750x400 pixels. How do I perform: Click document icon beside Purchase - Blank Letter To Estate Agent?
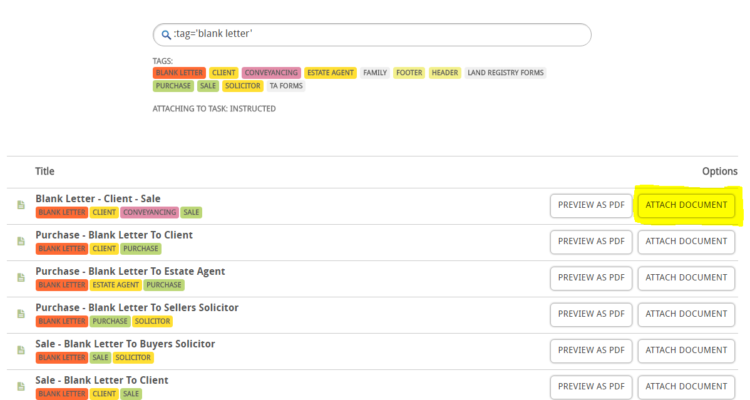click(x=21, y=278)
